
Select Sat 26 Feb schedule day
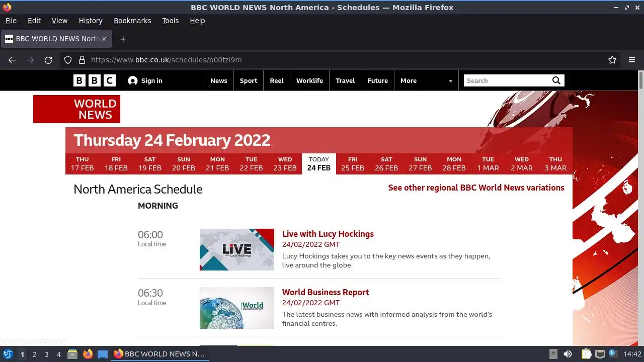coord(386,164)
